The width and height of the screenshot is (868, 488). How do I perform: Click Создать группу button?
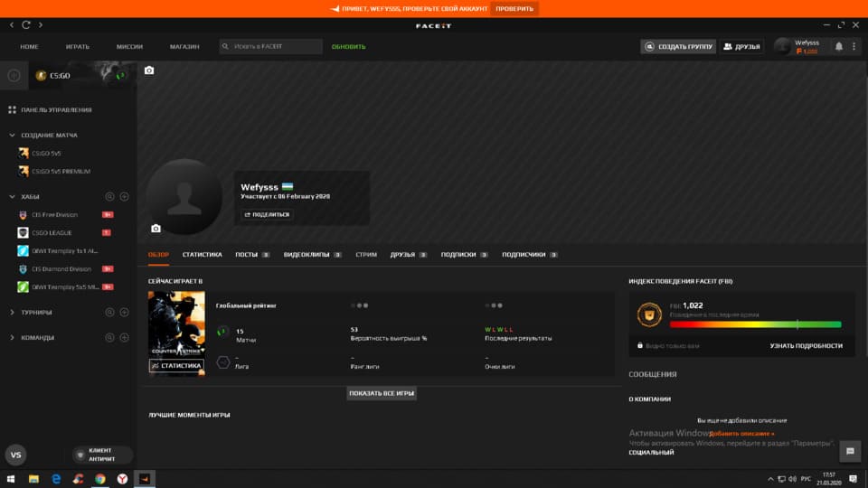[678, 46]
